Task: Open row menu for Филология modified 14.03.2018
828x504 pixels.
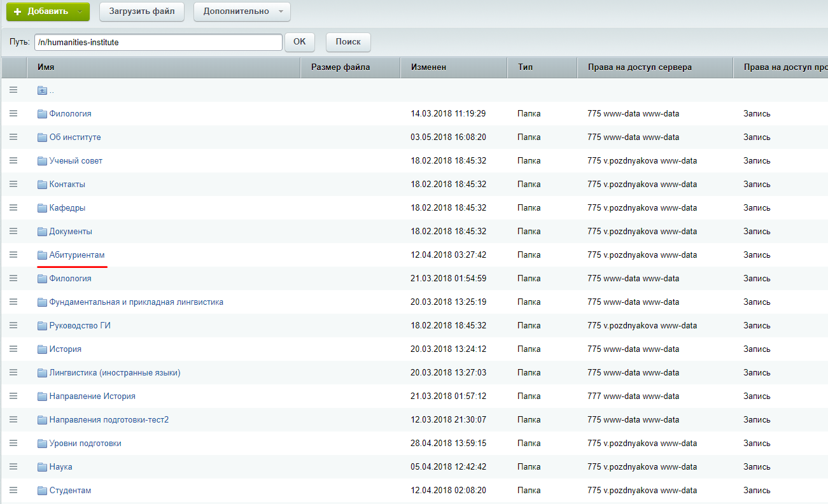Action: point(13,113)
